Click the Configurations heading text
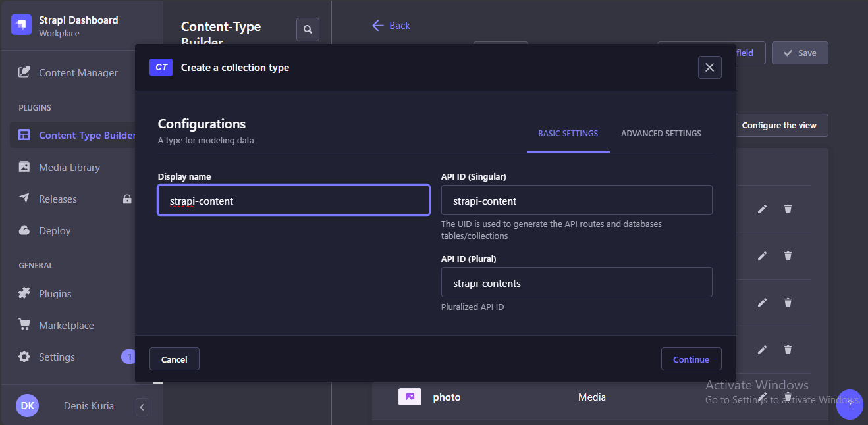The image size is (868, 425). point(202,124)
